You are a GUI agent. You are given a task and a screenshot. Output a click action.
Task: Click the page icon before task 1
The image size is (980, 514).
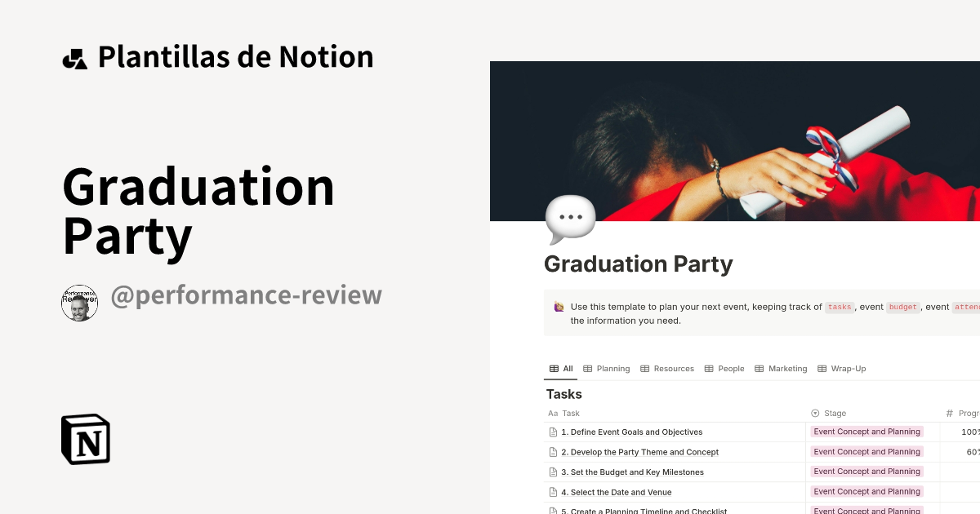pos(553,432)
